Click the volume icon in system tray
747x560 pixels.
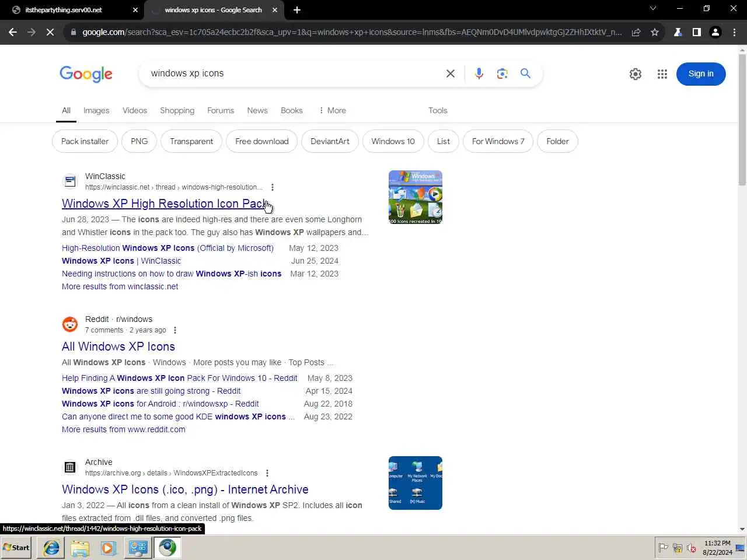[692, 548]
